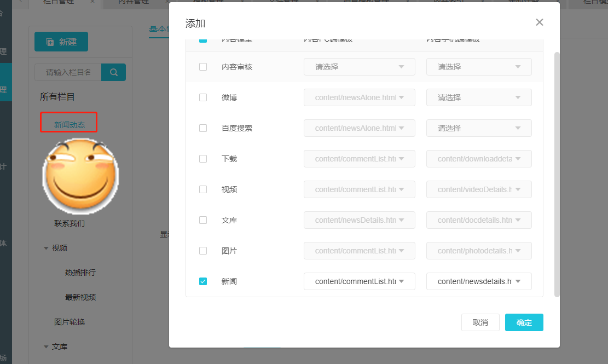Viewport: 608px width, 364px height.
Task: Close the 栏目管理 tab via its X
Action: click(x=92, y=2)
